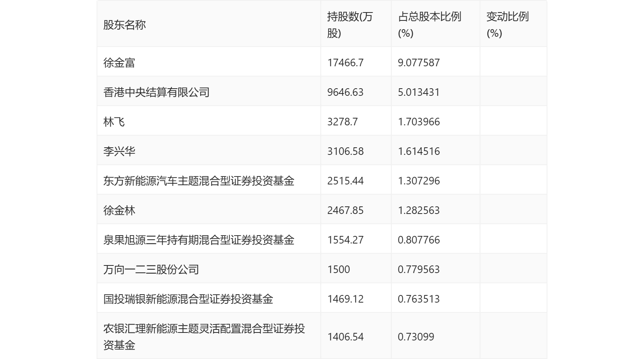Screen dimensions: 644x359
Task: Select percentage 0.807766
Action: click(x=419, y=240)
